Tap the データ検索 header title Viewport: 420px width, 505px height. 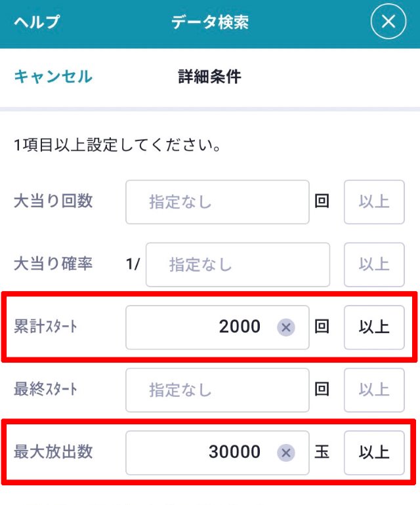pyautogui.click(x=210, y=22)
